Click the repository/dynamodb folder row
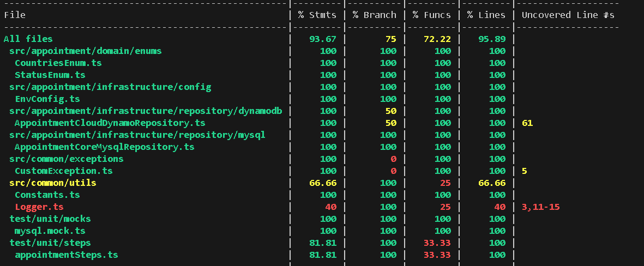This screenshot has width=644, height=266. pos(146,111)
